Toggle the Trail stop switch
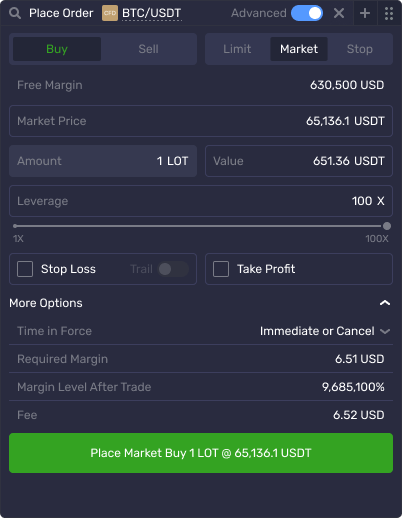The height and width of the screenshot is (518, 402). (173, 269)
